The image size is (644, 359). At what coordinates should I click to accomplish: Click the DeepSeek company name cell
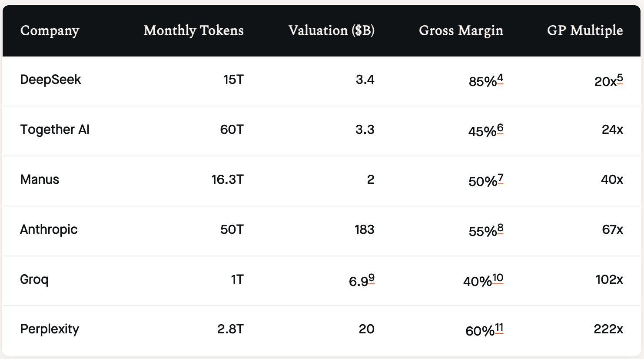point(50,80)
